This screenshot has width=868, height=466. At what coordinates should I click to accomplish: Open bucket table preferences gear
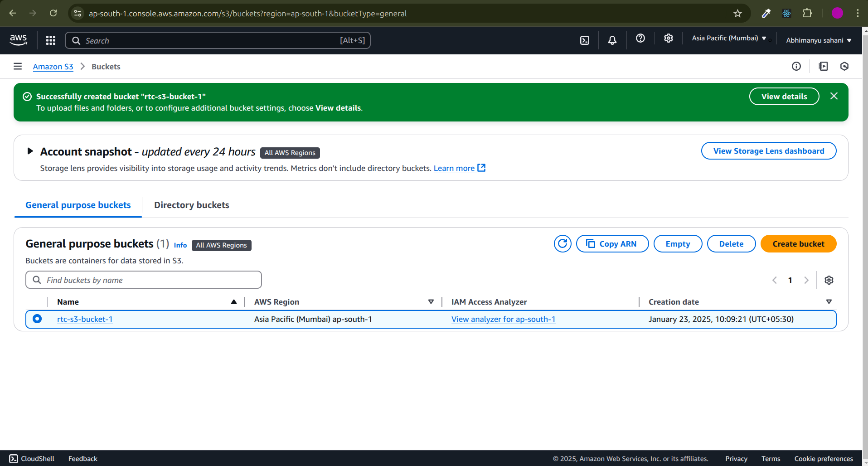tap(829, 280)
